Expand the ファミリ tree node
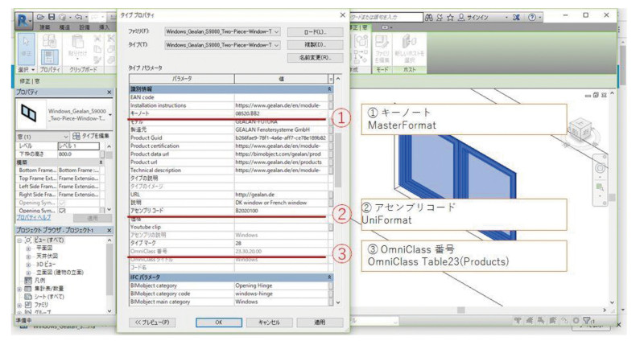The height and width of the screenshot is (345, 644). 19,306
